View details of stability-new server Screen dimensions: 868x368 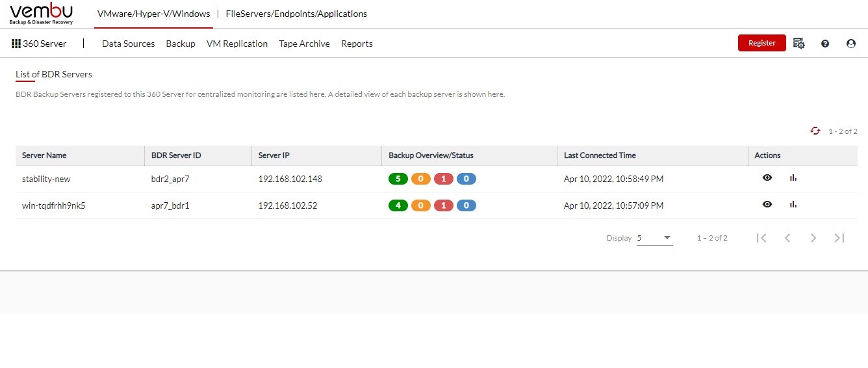pos(767,177)
